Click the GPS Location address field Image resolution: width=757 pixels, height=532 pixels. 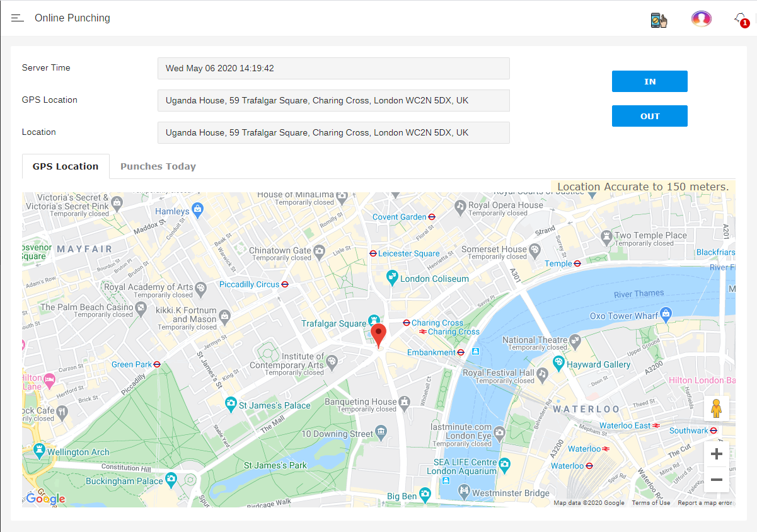click(x=333, y=100)
